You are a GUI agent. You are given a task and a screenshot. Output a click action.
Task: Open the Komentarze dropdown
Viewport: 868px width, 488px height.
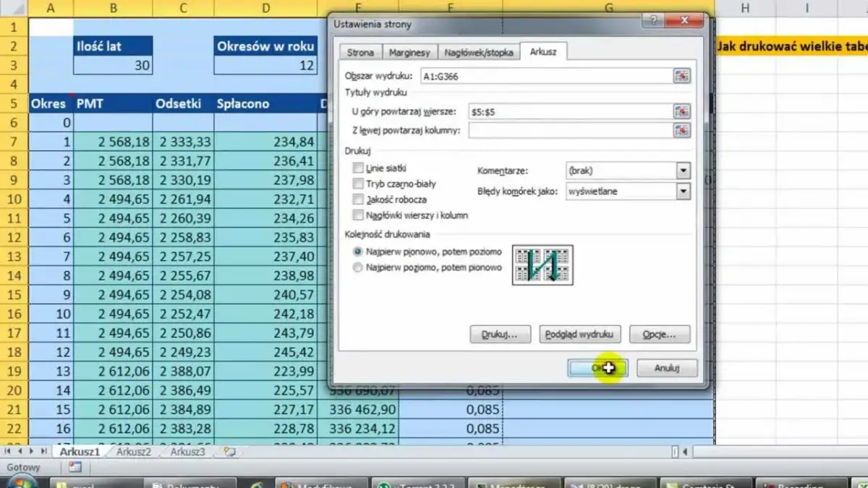[x=683, y=171]
